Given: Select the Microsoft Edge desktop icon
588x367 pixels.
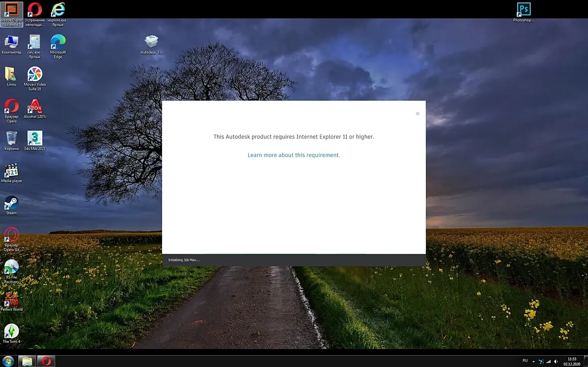Looking at the screenshot, I should tap(58, 46).
